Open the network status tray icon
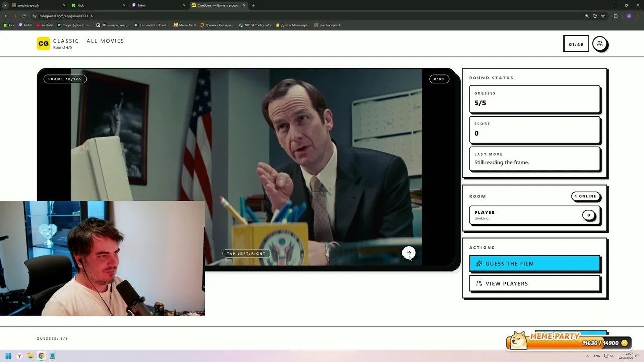 pyautogui.click(x=605, y=356)
